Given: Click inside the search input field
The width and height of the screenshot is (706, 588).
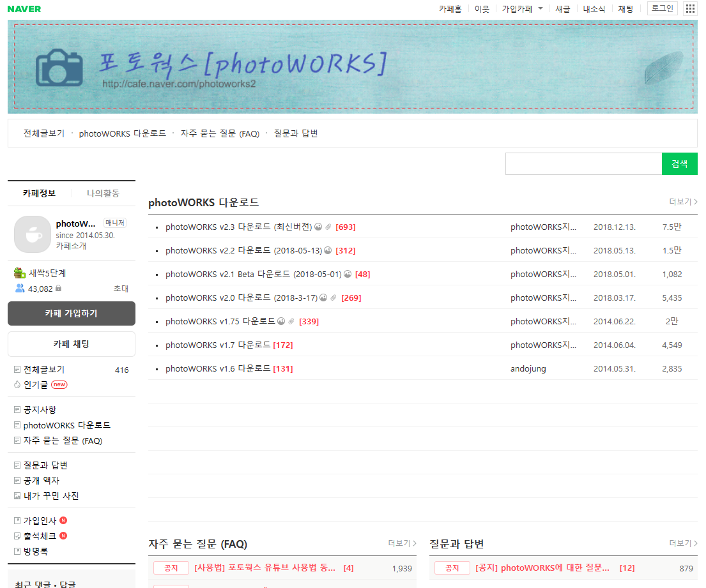Looking at the screenshot, I should tap(583, 163).
